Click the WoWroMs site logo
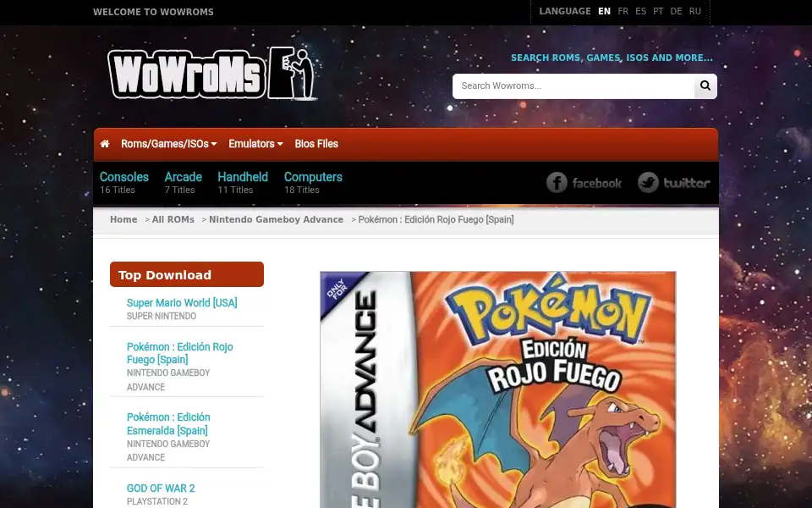The height and width of the screenshot is (508, 812). [x=212, y=73]
